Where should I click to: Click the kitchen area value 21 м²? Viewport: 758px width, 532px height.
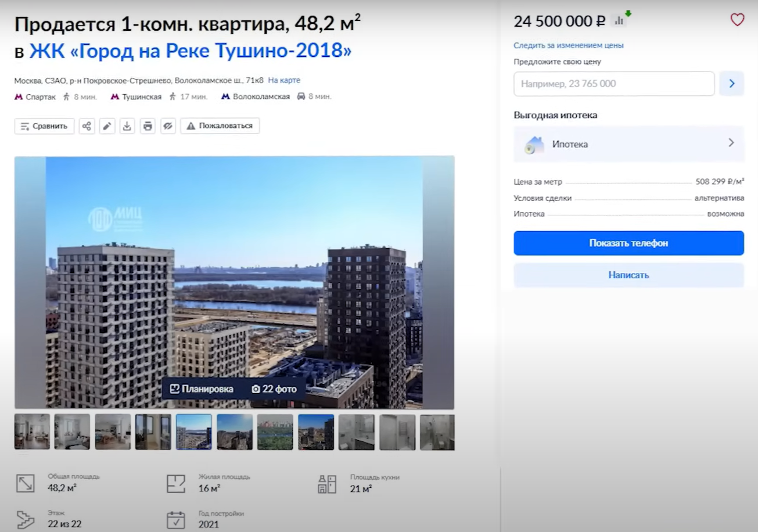[x=361, y=488]
